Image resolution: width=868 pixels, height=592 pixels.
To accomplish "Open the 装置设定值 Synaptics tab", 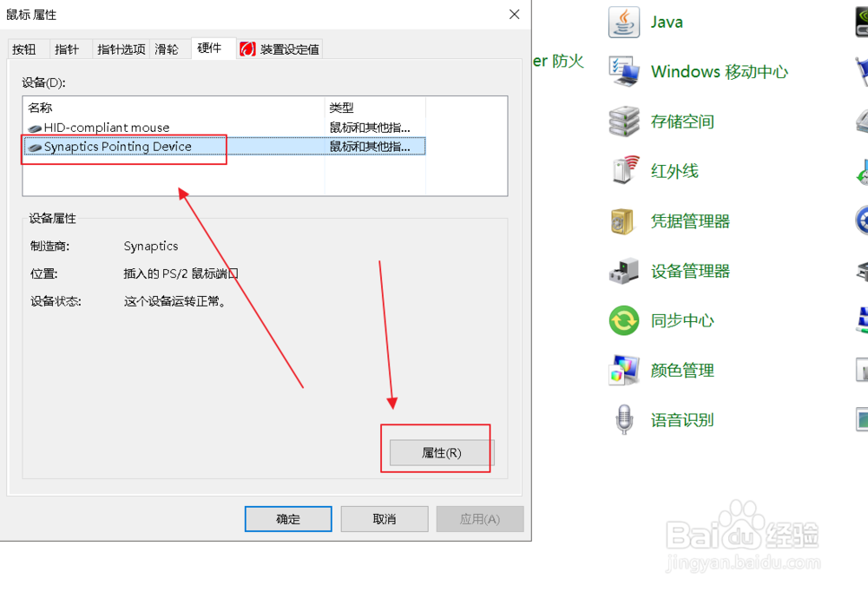I will [279, 49].
